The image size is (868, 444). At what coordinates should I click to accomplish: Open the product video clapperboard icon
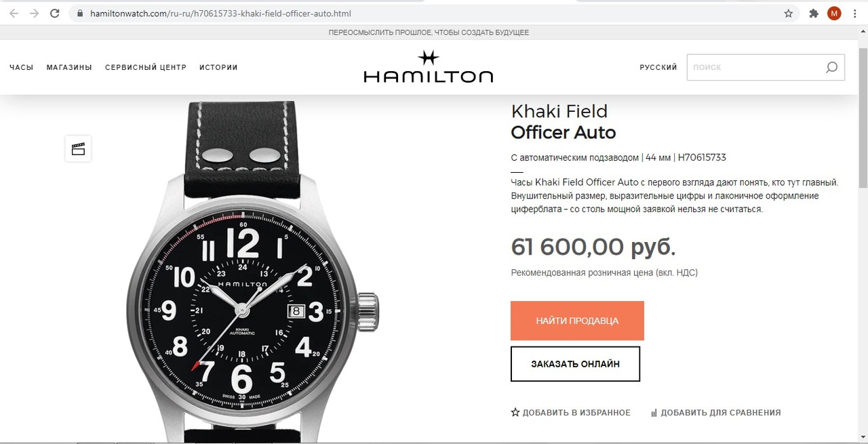point(78,148)
